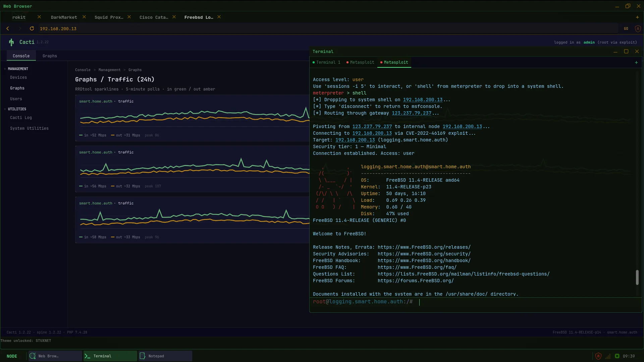Image resolution: width=644 pixels, height=362 pixels.
Task: Close the rokit browser tab
Action: point(39,17)
